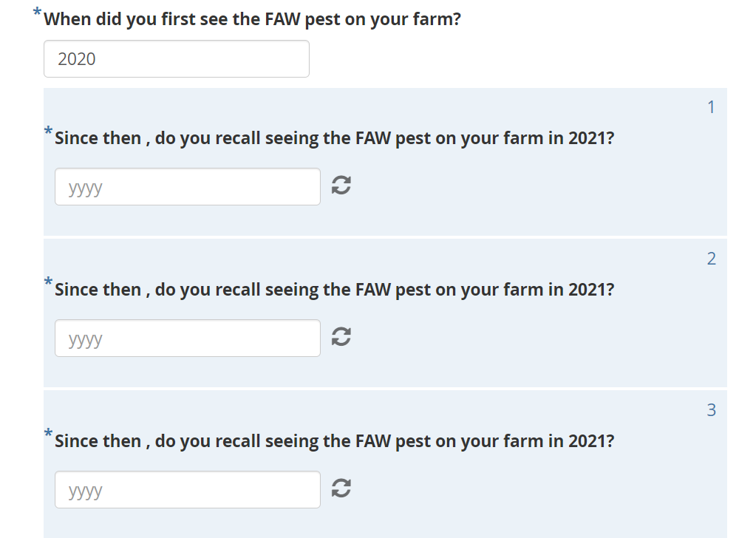Click the required asterisk beside 'When did you'
Screen dimensions: 756x538
tap(37, 12)
